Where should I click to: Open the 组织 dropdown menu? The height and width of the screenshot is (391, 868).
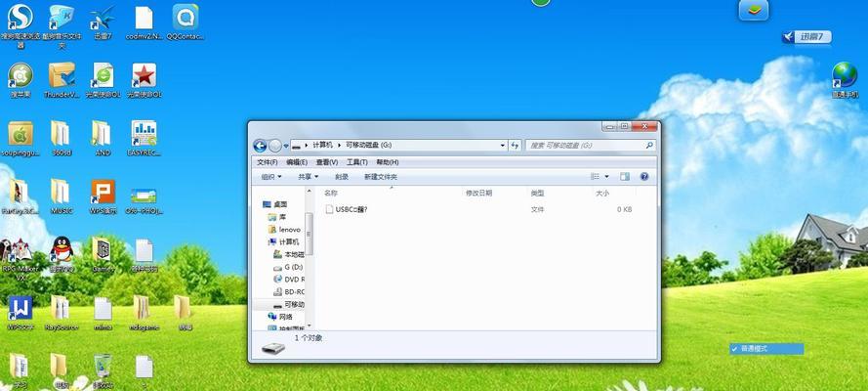[x=271, y=177]
